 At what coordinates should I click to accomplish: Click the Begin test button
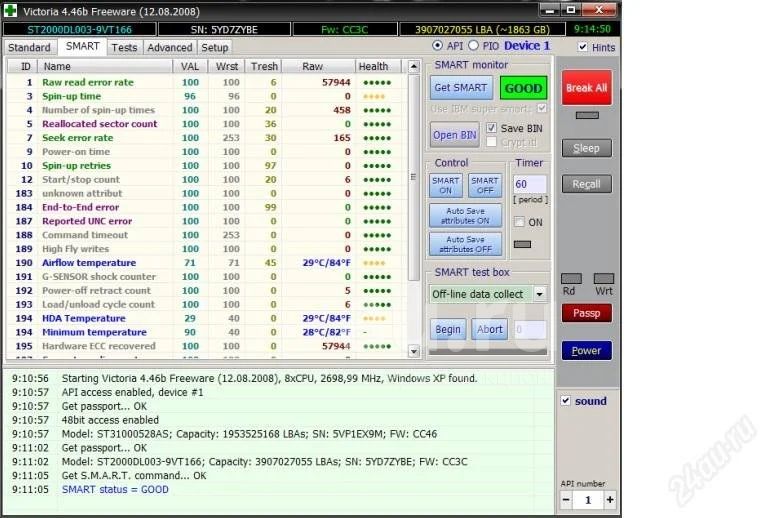coord(448,330)
